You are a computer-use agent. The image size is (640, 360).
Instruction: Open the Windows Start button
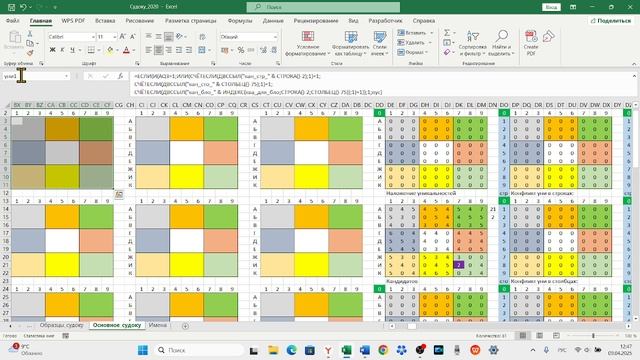coord(143,350)
